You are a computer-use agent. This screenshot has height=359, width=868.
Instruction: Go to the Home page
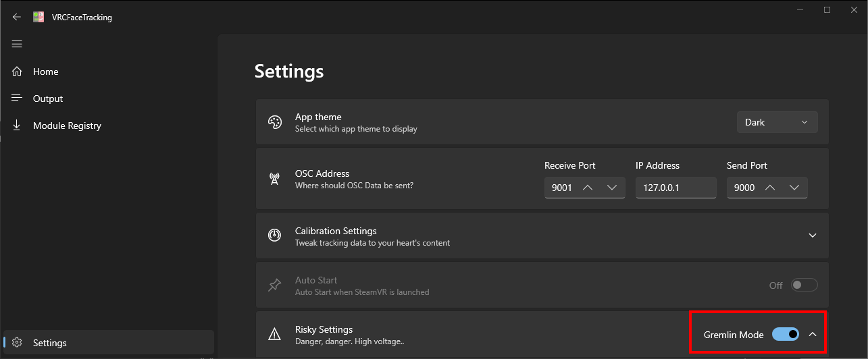[x=45, y=72]
